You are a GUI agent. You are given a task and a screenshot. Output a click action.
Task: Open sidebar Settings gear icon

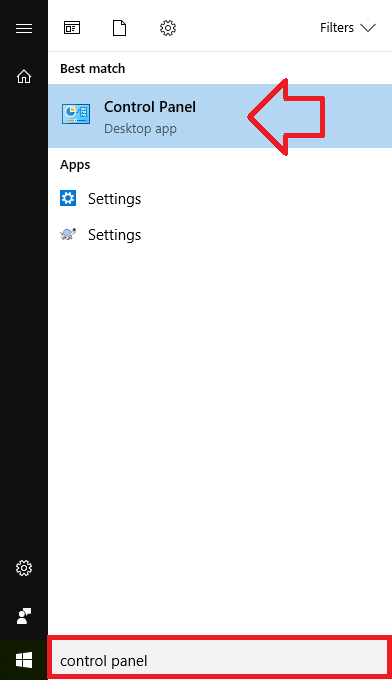[24, 568]
